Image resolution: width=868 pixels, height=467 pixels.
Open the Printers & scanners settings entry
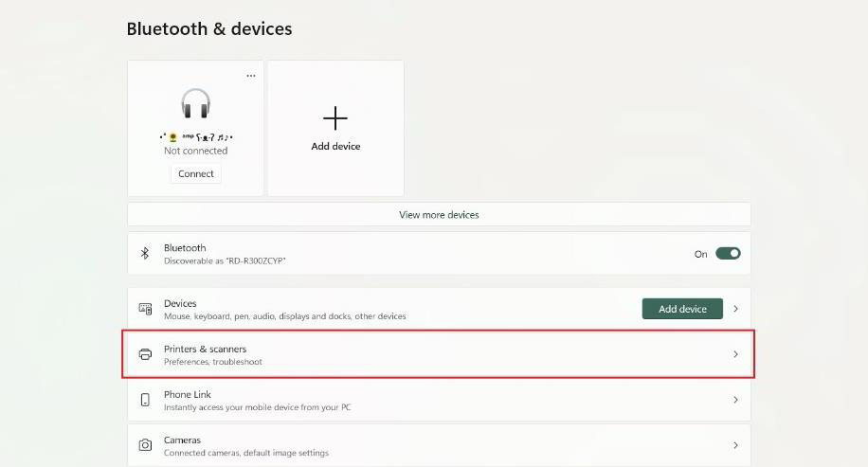click(x=439, y=354)
